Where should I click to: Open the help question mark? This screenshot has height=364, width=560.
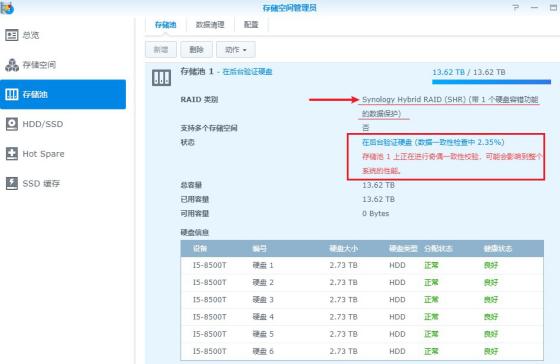pos(515,8)
